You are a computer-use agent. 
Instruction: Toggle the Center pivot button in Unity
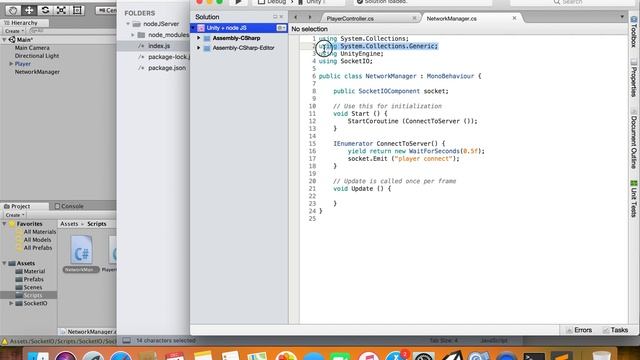click(107, 10)
